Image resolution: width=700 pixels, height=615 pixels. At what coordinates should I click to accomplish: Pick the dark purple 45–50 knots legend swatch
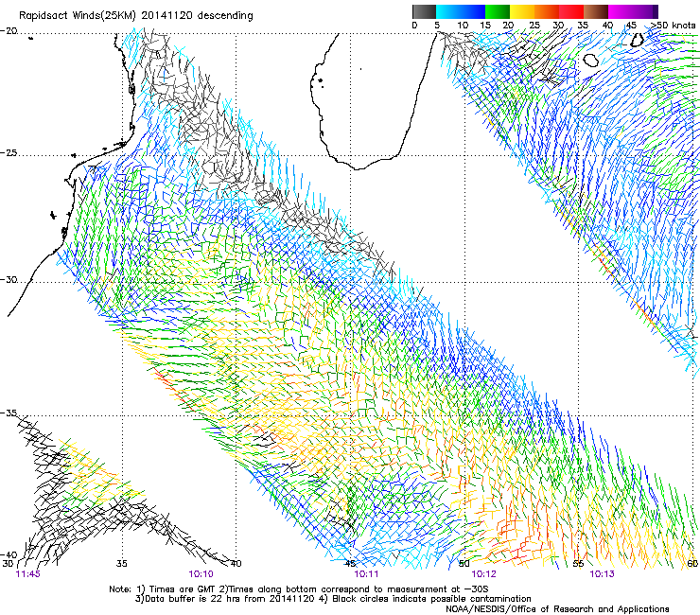point(645,11)
